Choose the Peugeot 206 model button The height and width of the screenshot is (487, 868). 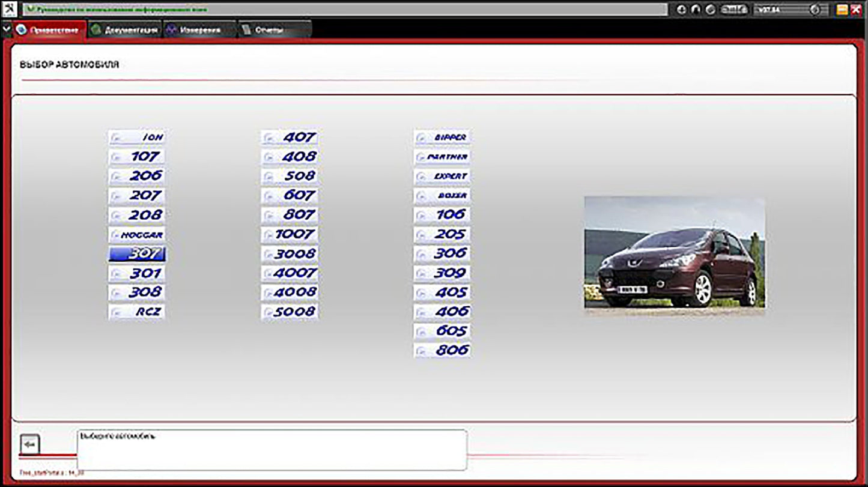(x=137, y=176)
